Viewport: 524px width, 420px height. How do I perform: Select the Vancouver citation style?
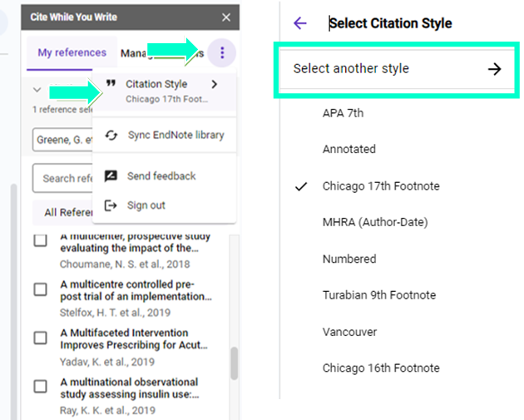point(349,332)
